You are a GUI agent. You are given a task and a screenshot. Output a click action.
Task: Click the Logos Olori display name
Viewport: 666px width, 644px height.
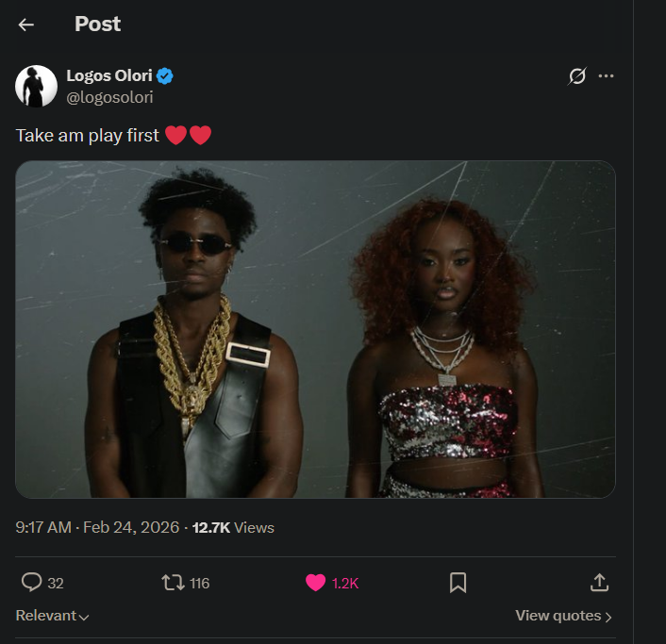109,75
